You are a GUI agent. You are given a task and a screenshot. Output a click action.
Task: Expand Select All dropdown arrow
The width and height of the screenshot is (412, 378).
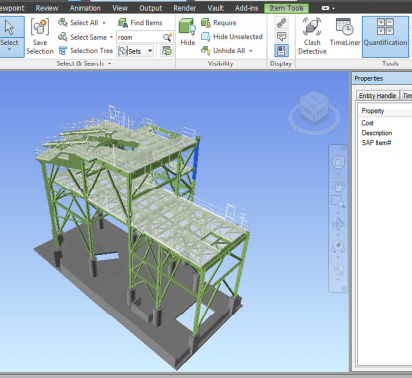(104, 23)
